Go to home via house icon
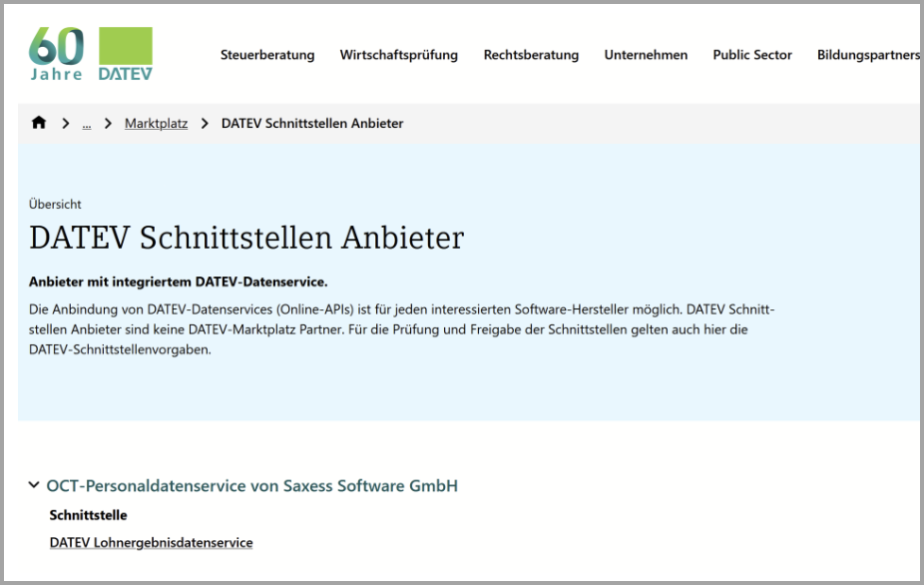The width and height of the screenshot is (924, 585). coord(39,123)
